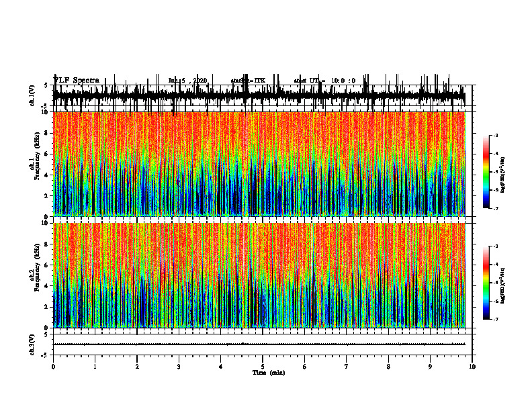Click the ch.1 waveform trace panel
This screenshot has height=411, width=532.
tap(259, 95)
